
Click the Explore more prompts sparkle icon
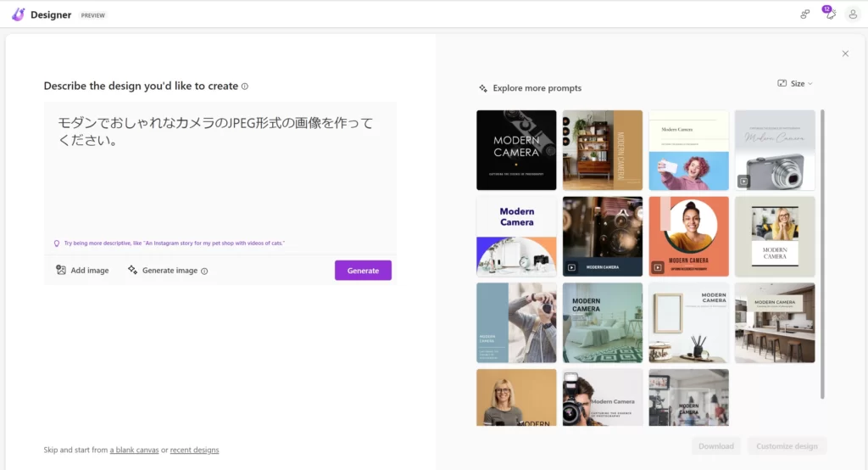coord(483,88)
